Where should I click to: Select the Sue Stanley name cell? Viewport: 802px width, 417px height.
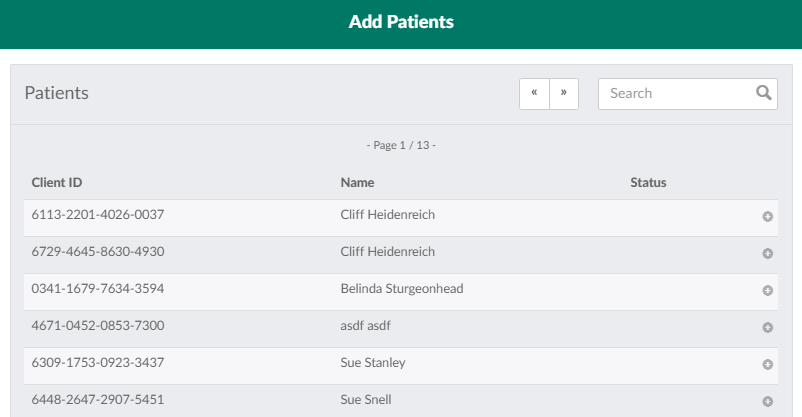point(373,363)
